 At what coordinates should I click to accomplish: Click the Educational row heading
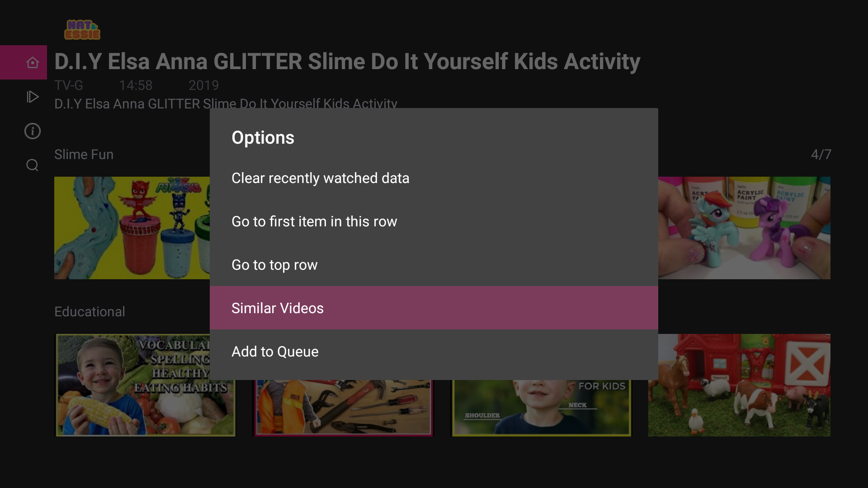tap(90, 312)
